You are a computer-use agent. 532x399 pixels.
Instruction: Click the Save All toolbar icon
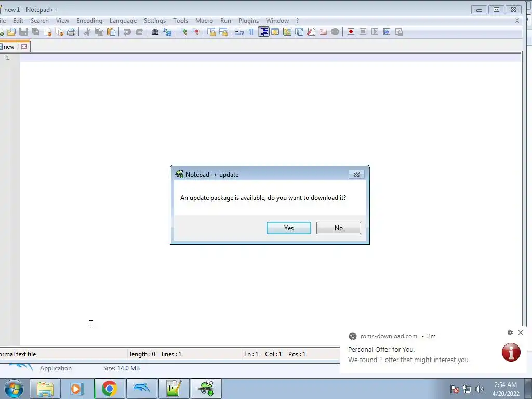pyautogui.click(x=35, y=32)
